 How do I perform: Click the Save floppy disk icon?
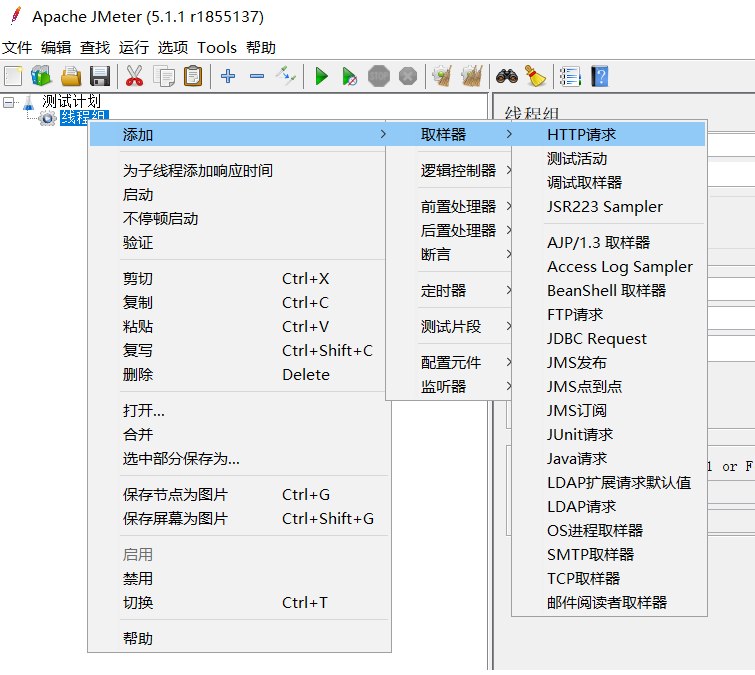100,76
